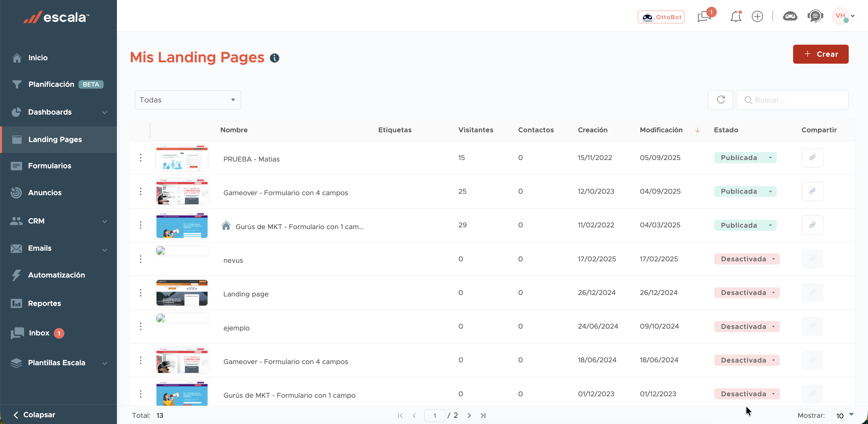Open Desactivada status dropdown for ejemplo
868x424 pixels.
click(747, 326)
